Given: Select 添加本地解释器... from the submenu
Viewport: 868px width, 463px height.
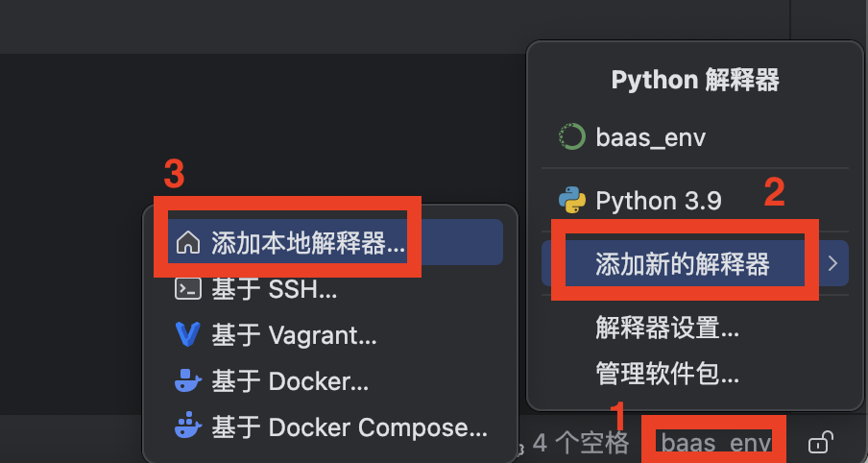Looking at the screenshot, I should tap(308, 243).
